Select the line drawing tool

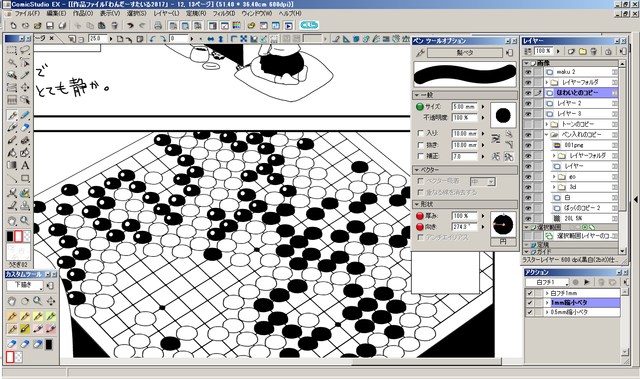tap(12, 178)
